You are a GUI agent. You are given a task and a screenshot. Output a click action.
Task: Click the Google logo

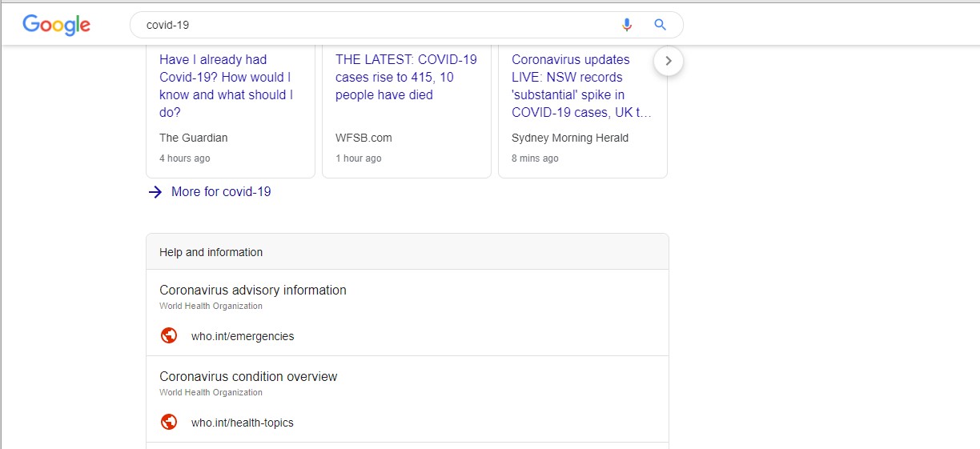coord(56,25)
